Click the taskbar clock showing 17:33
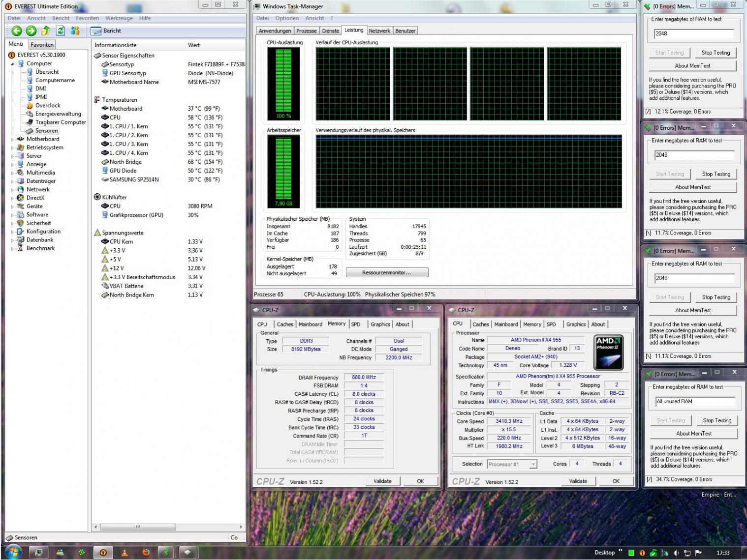The width and height of the screenshot is (747, 560). tap(723, 553)
